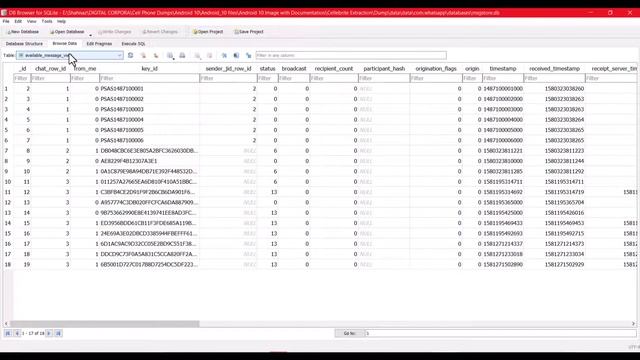Select received_timestamp cell 1581195365704
Image resolution: width=640 pixels, height=360 pixels.
[x=554, y=202]
